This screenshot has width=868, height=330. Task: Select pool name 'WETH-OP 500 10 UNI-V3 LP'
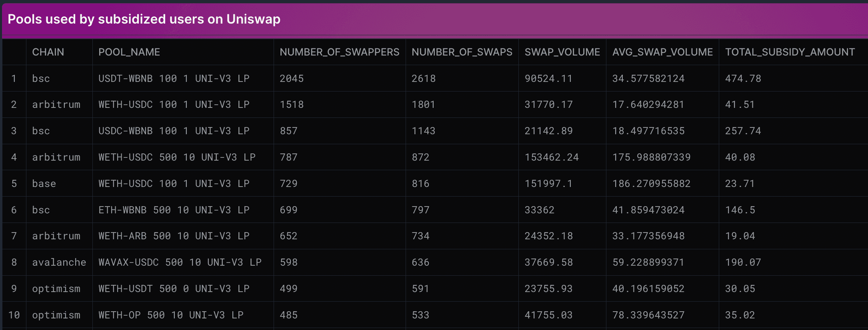pos(171,315)
